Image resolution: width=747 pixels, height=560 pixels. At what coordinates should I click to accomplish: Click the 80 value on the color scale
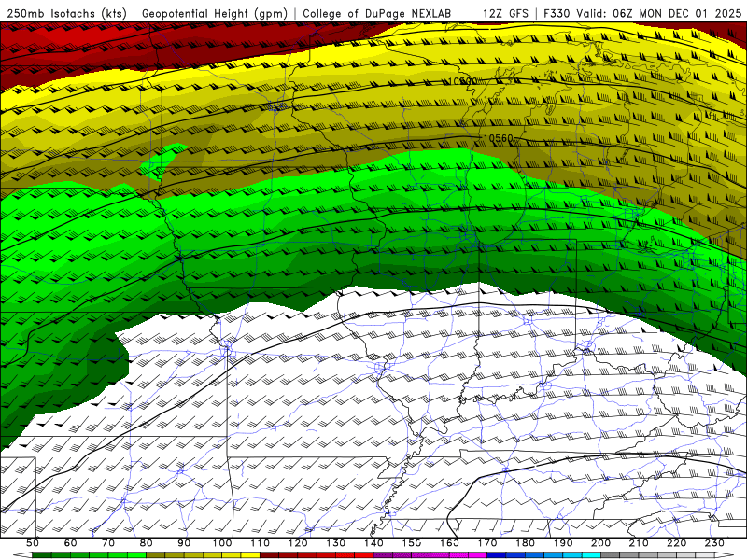coord(147,543)
